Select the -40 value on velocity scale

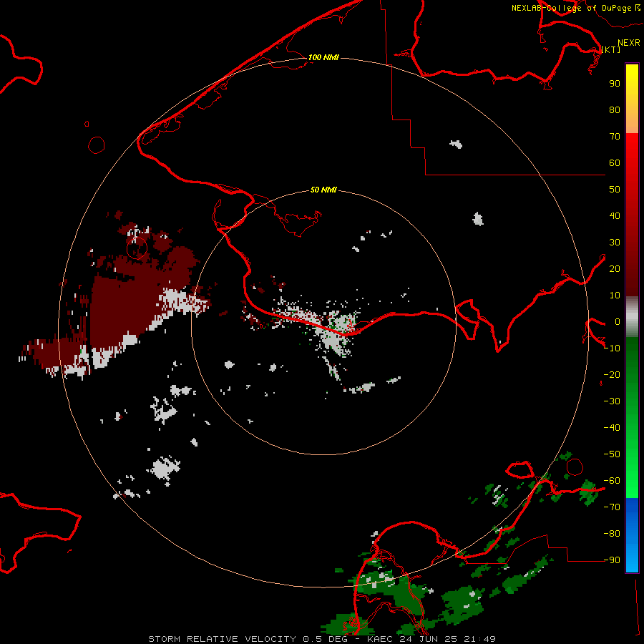click(x=612, y=428)
